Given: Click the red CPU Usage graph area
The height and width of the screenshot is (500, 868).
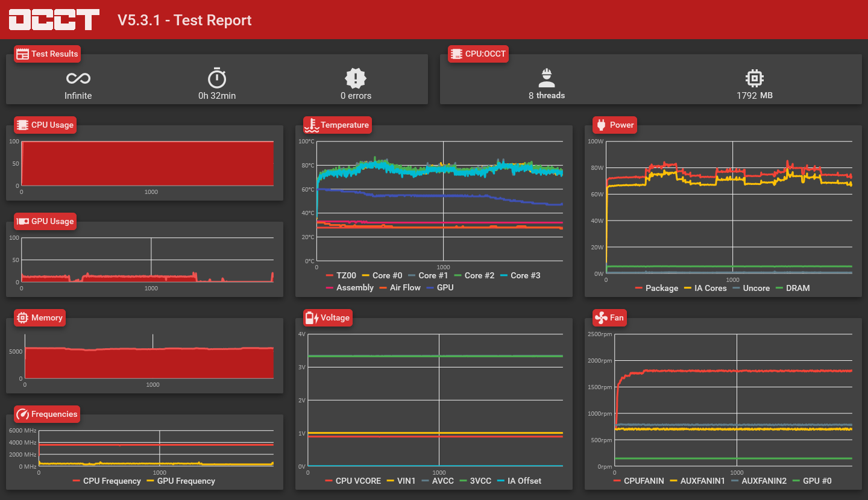Looking at the screenshot, I should (148, 163).
